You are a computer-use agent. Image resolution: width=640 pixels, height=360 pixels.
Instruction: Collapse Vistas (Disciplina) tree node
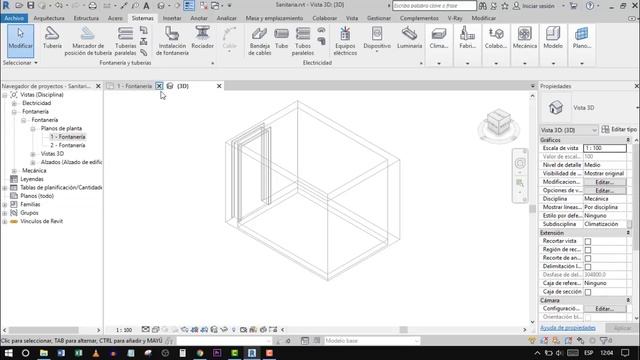click(4, 95)
